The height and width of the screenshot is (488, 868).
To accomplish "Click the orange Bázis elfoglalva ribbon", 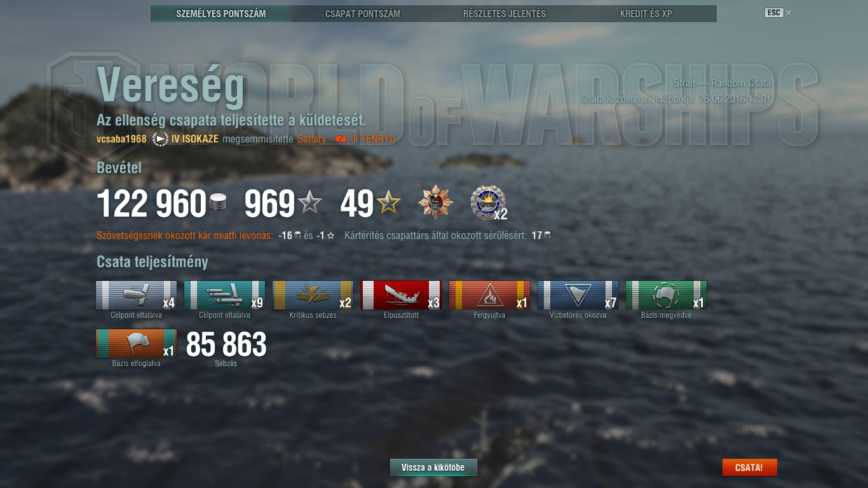I will pos(136,344).
